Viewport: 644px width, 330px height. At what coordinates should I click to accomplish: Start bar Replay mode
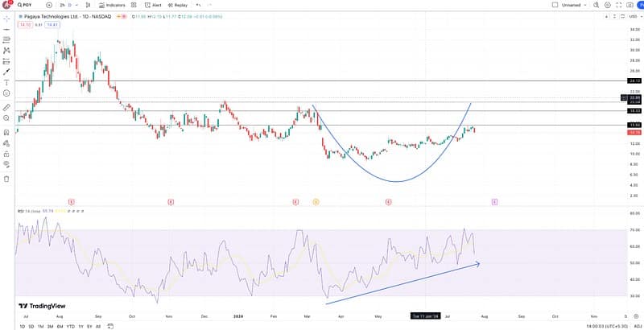tap(178, 5)
